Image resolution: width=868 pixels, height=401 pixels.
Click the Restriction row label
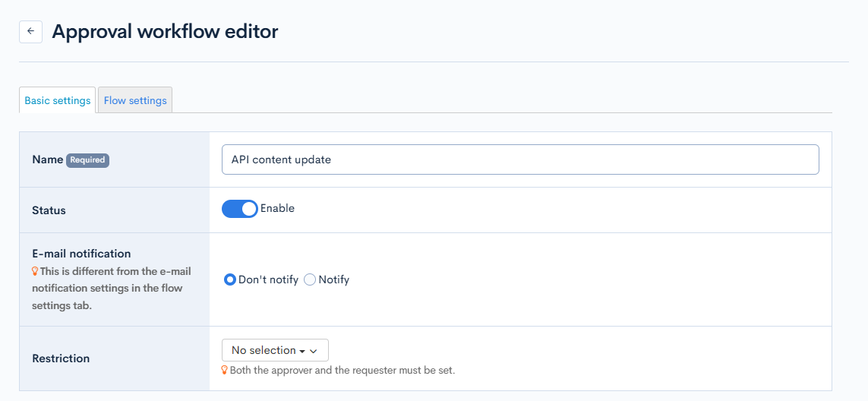pyautogui.click(x=61, y=358)
